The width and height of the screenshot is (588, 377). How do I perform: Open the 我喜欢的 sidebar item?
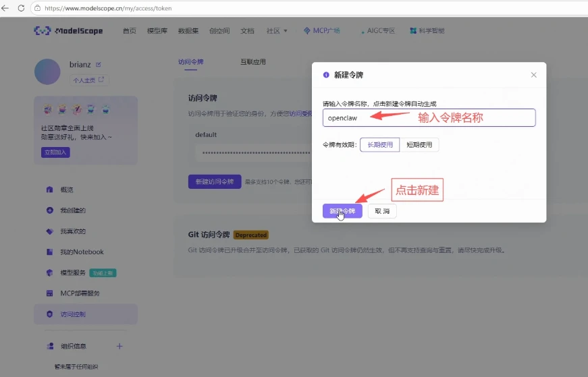[x=73, y=231]
